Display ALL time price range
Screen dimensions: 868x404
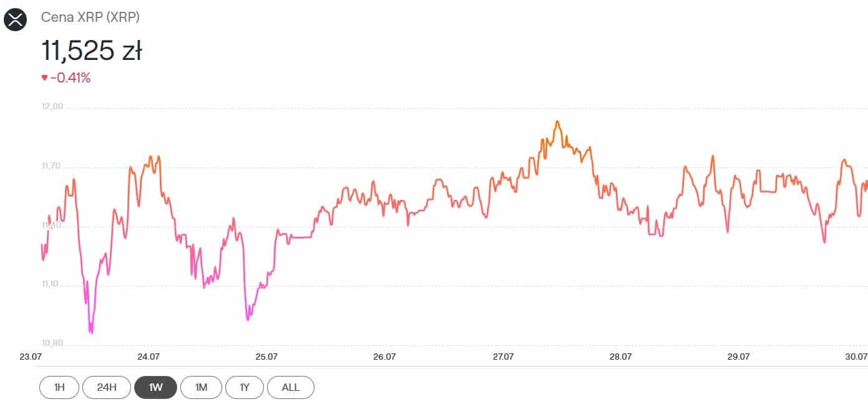290,387
